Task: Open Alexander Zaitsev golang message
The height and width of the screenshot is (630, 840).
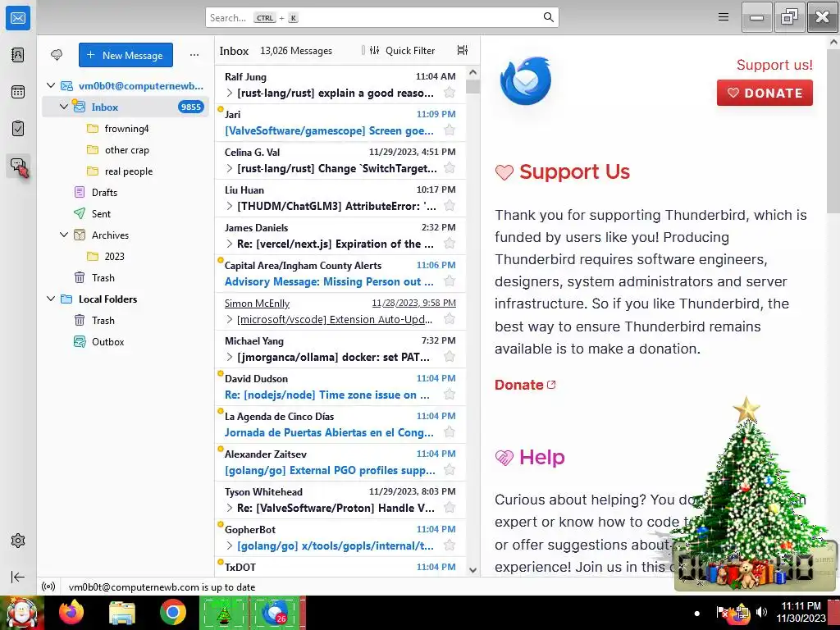Action: [x=340, y=463]
